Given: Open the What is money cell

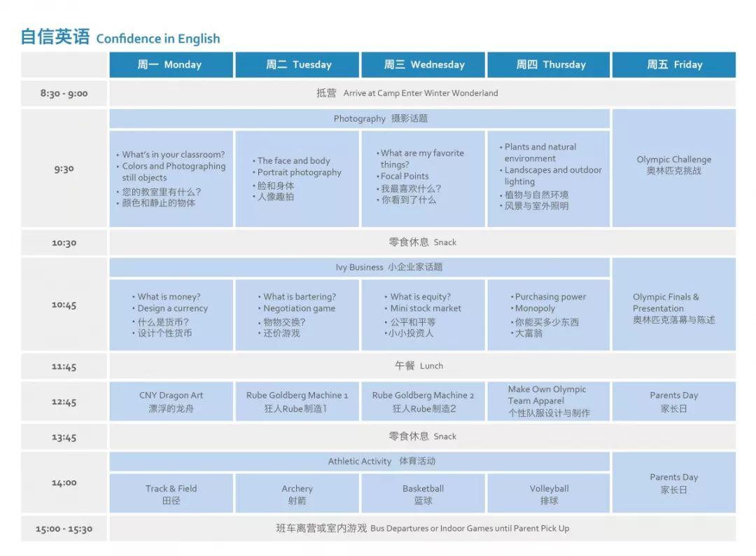Looking at the screenshot, I should [171, 315].
